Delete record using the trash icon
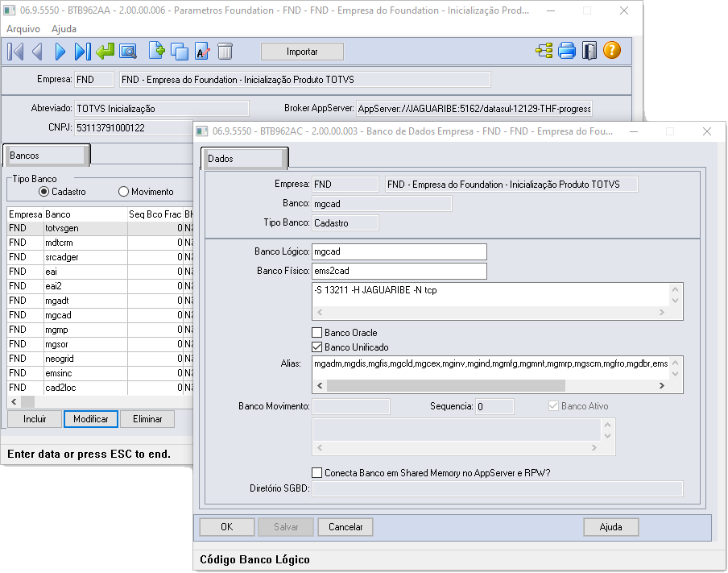 (x=224, y=51)
